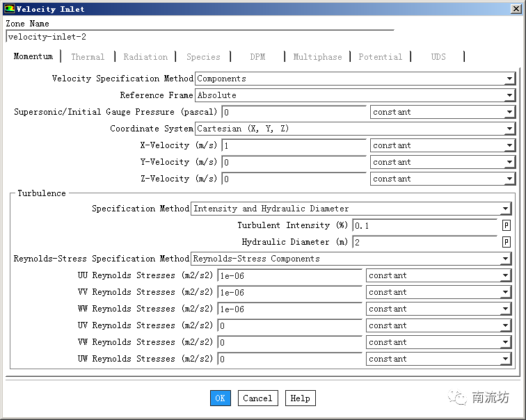Click the Hydraulic Diameter value field
This screenshot has width=526, height=420.
tap(424, 243)
